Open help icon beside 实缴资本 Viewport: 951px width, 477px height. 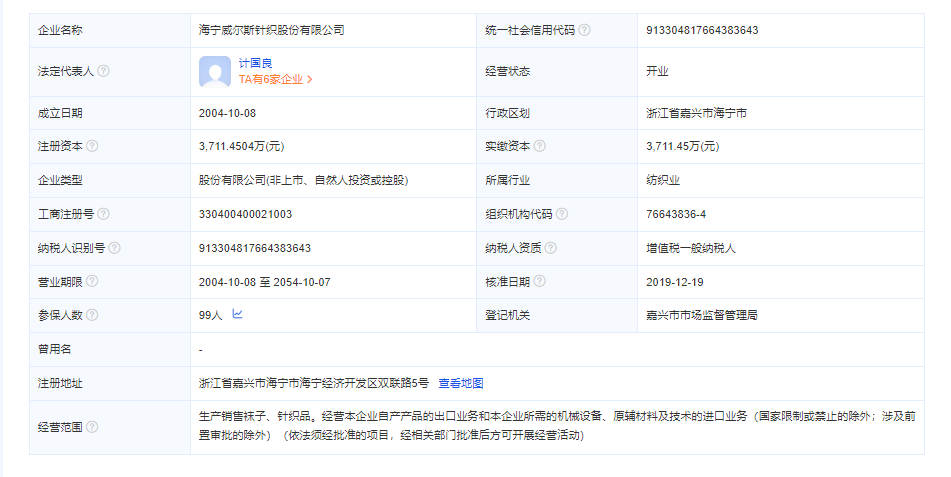(x=539, y=146)
